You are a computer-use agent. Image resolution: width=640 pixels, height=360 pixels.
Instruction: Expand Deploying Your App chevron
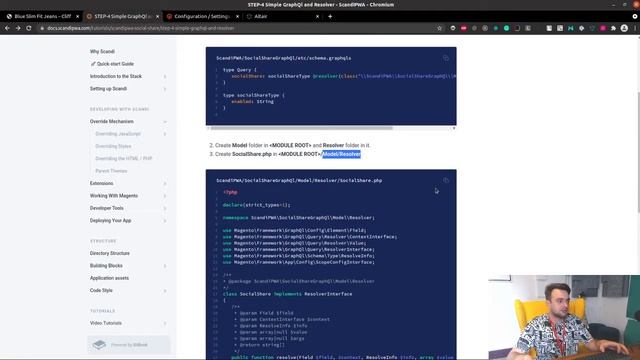165,220
